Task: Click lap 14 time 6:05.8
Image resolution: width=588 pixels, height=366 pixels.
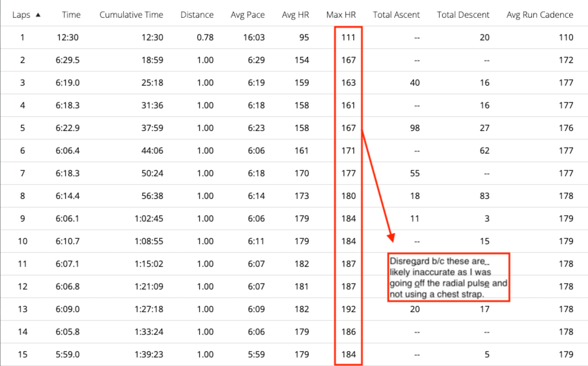Action: pos(68,332)
